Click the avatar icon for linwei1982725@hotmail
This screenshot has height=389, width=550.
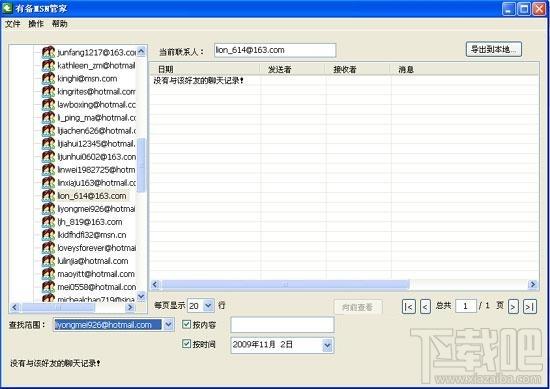pyautogui.click(x=48, y=169)
